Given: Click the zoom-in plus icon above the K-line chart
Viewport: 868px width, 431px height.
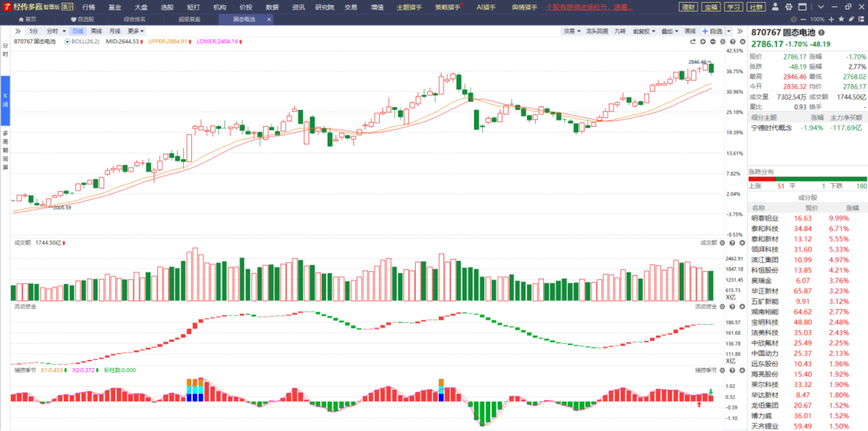Looking at the screenshot, I should coord(703,42).
